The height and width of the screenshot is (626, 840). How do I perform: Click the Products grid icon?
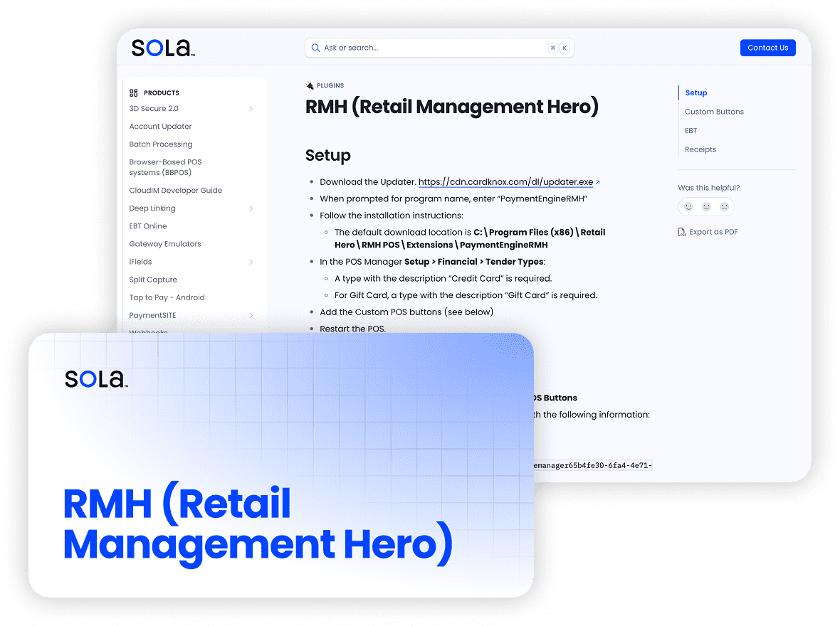(x=133, y=92)
